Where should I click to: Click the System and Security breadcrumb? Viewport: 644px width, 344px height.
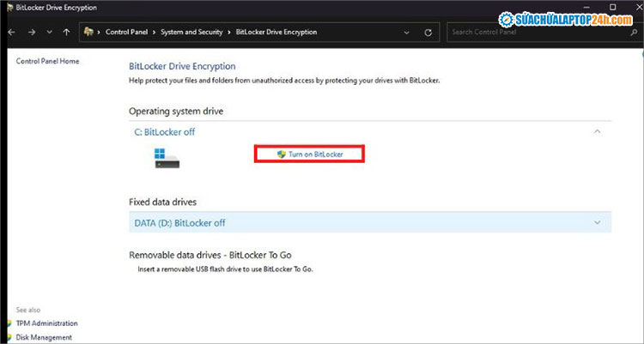(x=191, y=32)
